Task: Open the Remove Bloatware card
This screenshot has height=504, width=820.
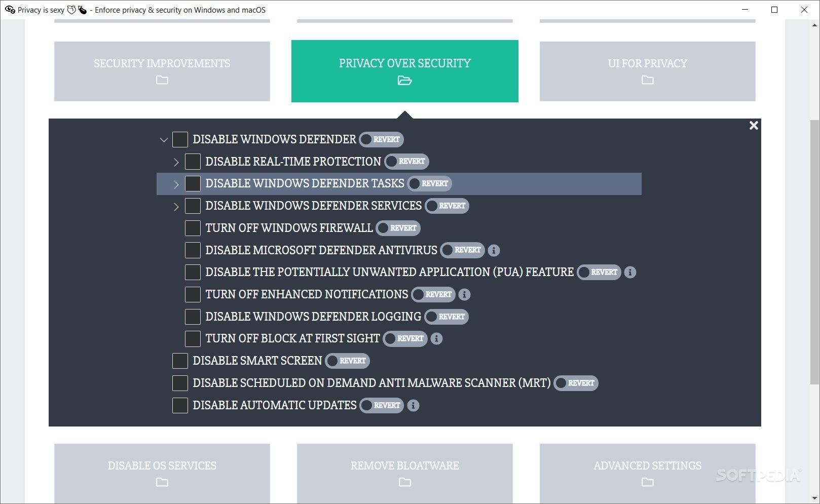Action: pos(405,474)
